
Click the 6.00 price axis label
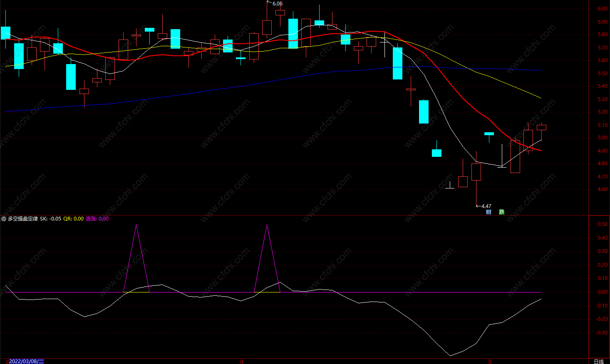(x=602, y=9)
